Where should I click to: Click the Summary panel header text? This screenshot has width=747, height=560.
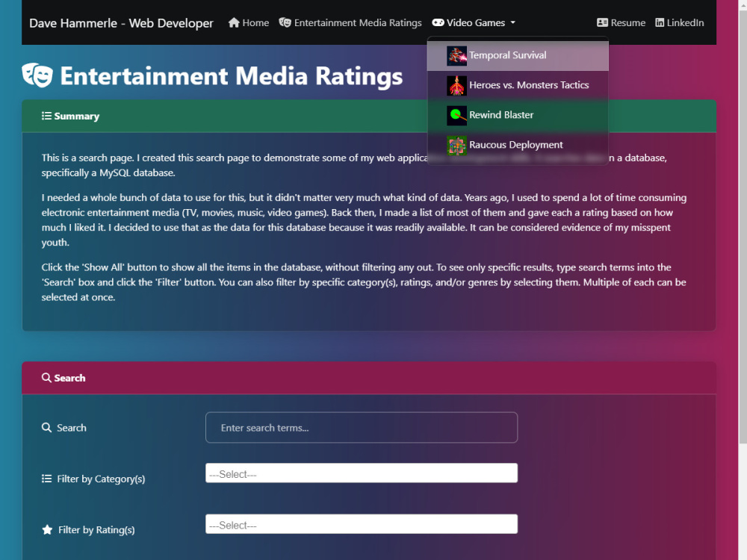pyautogui.click(x=76, y=116)
